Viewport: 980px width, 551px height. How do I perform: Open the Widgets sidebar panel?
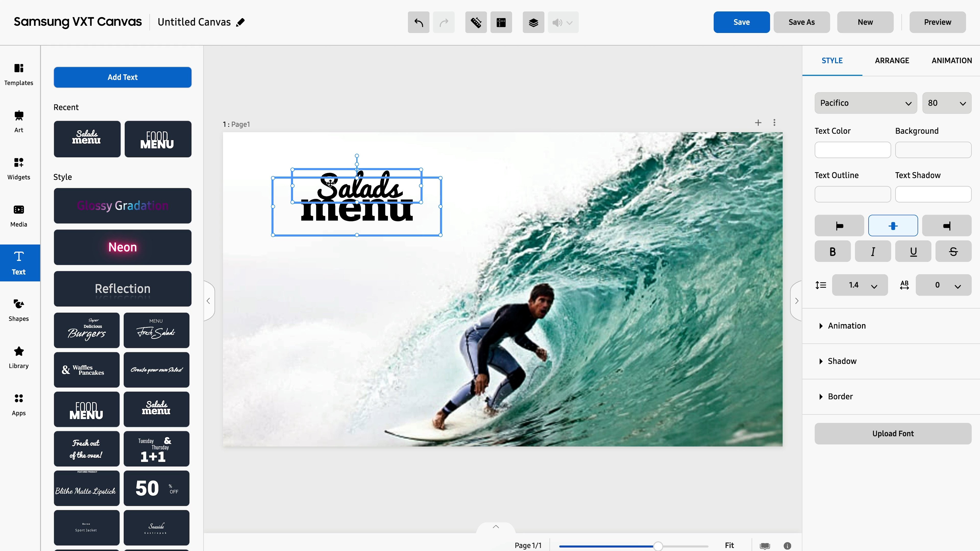pyautogui.click(x=19, y=168)
